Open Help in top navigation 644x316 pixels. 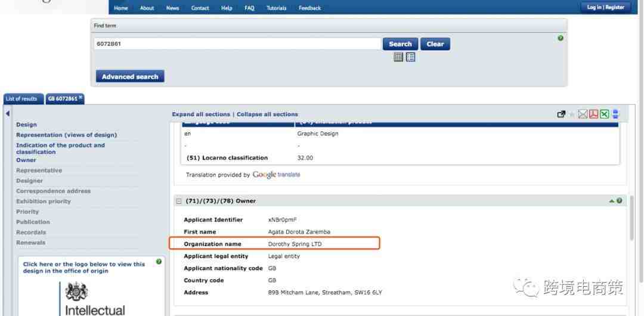point(227,8)
